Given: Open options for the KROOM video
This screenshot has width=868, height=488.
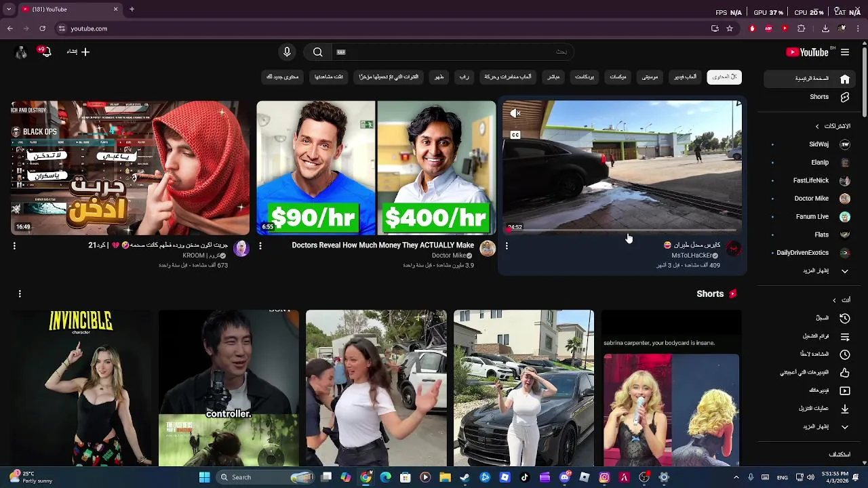Looking at the screenshot, I should [x=14, y=246].
